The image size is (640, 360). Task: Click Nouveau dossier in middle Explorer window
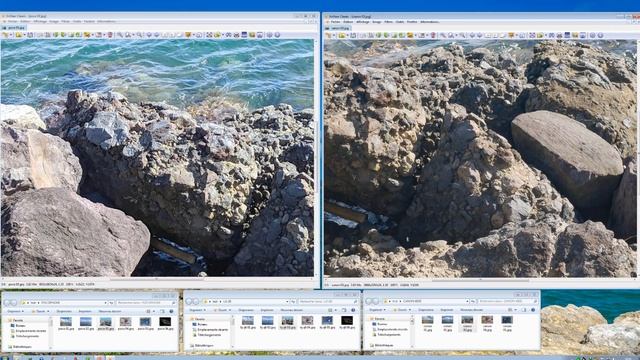coord(291,310)
